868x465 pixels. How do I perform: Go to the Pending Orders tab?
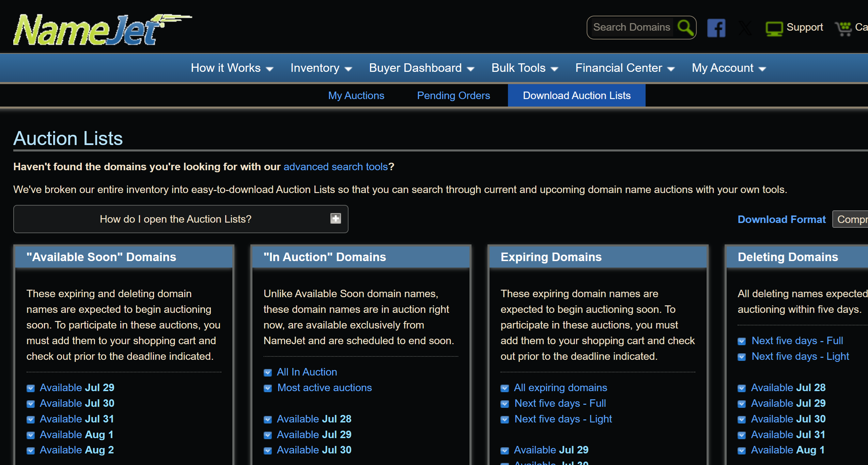click(x=453, y=96)
